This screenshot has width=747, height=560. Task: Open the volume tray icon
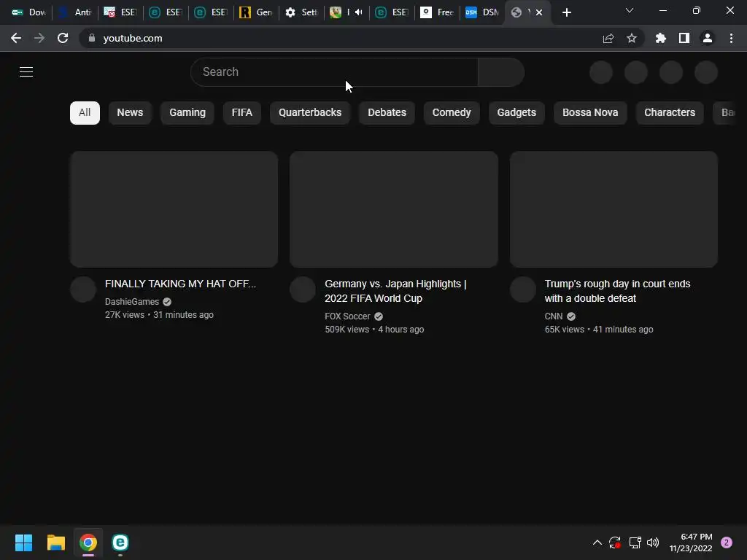653,542
